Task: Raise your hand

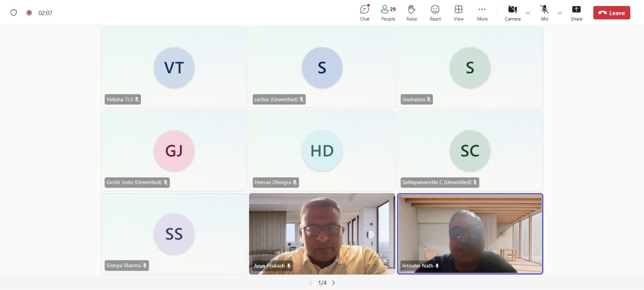Action: pos(411,13)
